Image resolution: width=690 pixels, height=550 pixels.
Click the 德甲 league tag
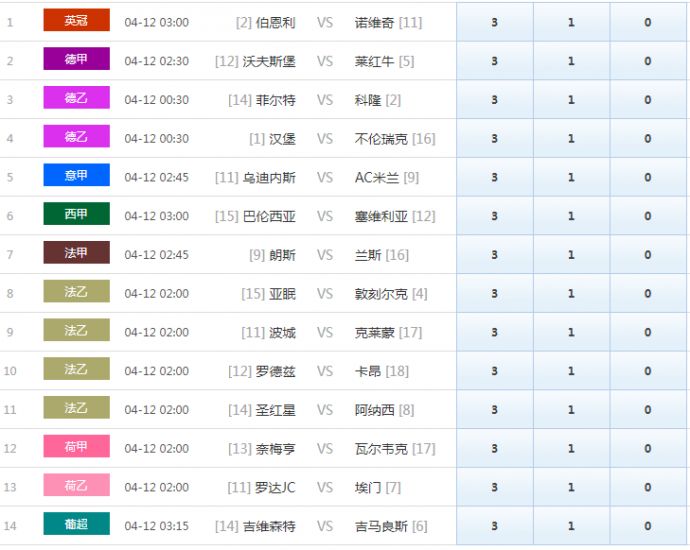click(77, 59)
